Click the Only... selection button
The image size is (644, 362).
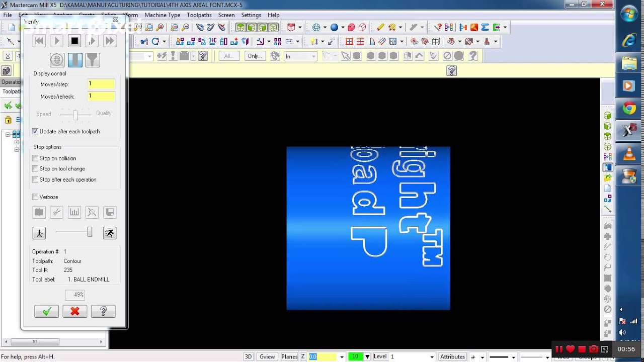click(256, 56)
